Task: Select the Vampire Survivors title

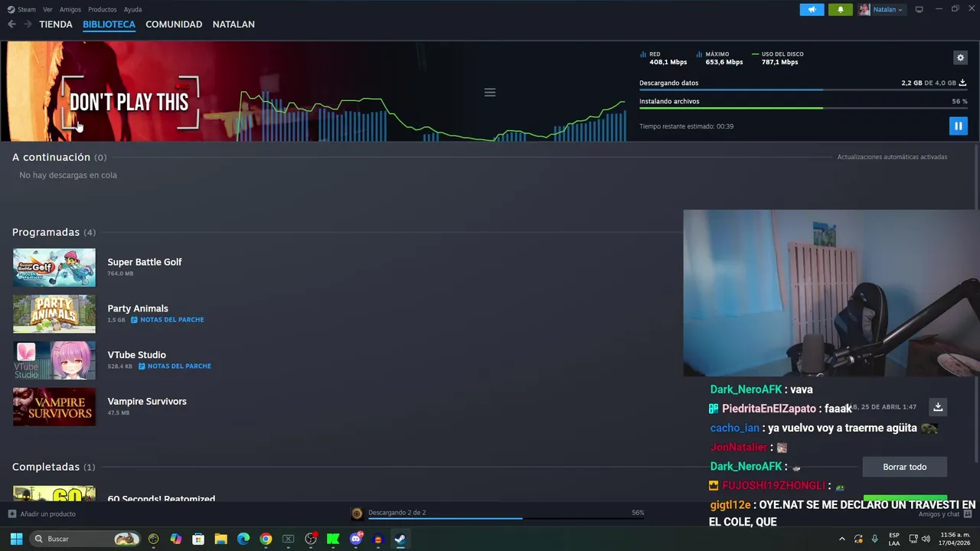Action: point(147,402)
